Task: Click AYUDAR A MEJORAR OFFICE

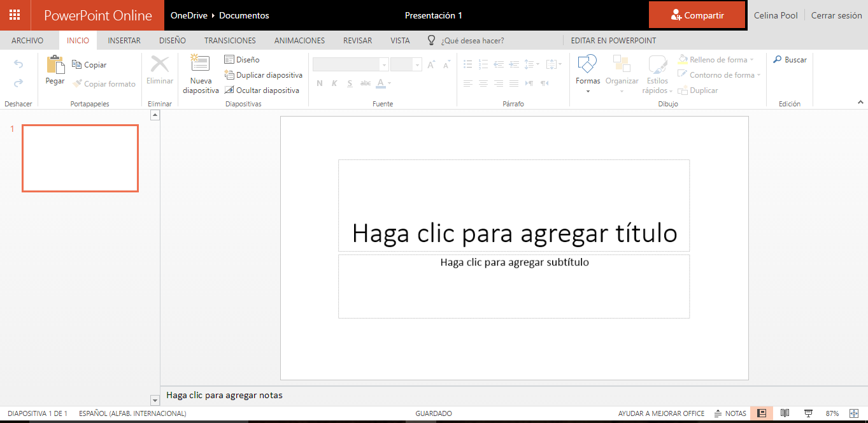Action: click(661, 413)
